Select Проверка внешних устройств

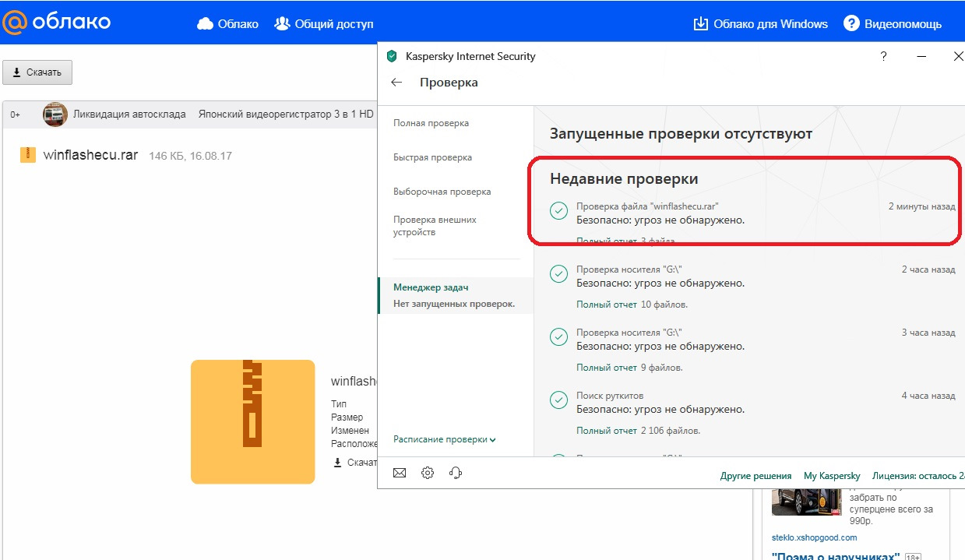(x=435, y=226)
